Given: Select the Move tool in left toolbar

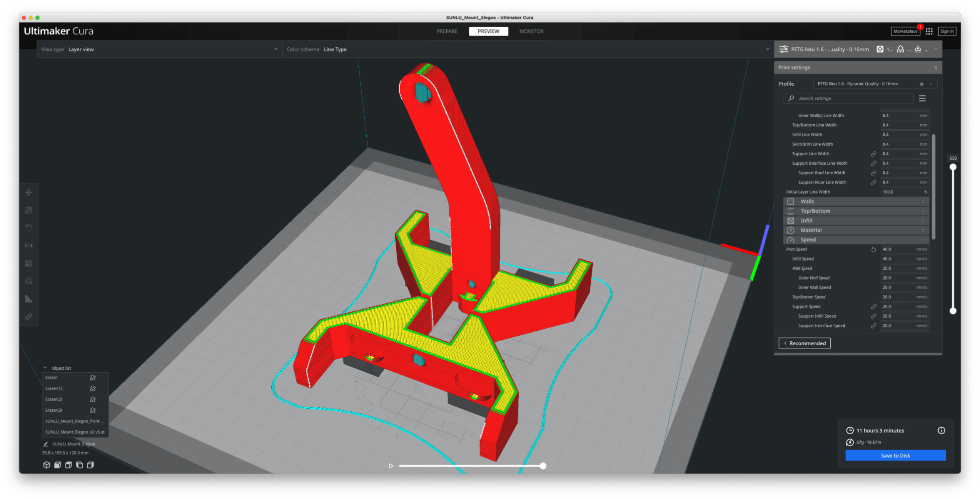Looking at the screenshot, I should pos(29,193).
